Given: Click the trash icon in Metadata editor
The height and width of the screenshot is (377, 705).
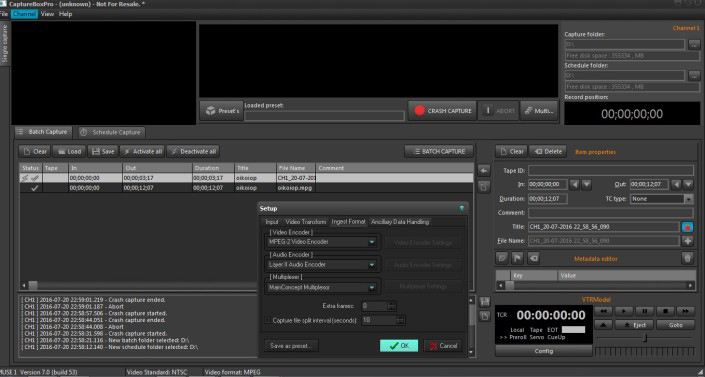Looking at the screenshot, I should pos(687,258).
